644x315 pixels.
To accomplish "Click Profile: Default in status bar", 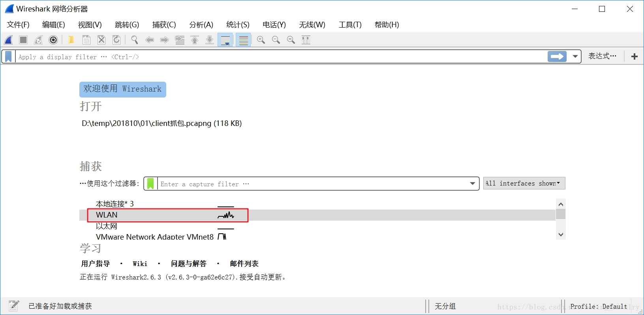I will pyautogui.click(x=599, y=306).
